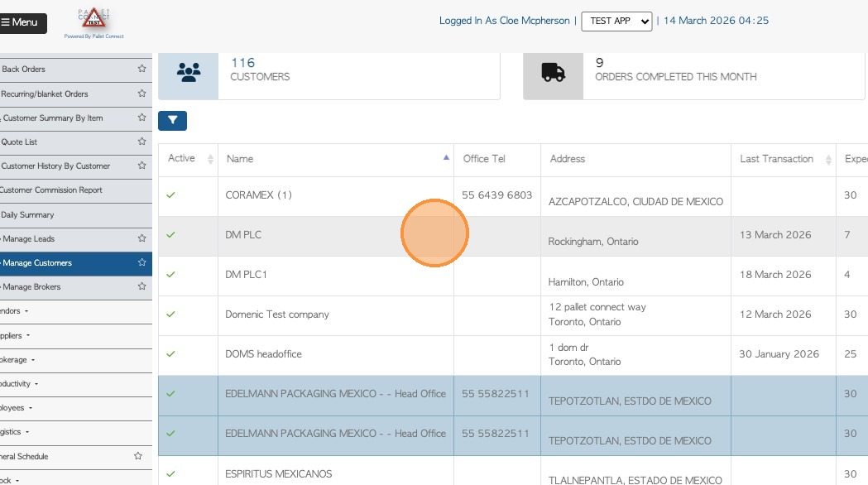Click DOMS headoffice active checkmark

(x=170, y=354)
